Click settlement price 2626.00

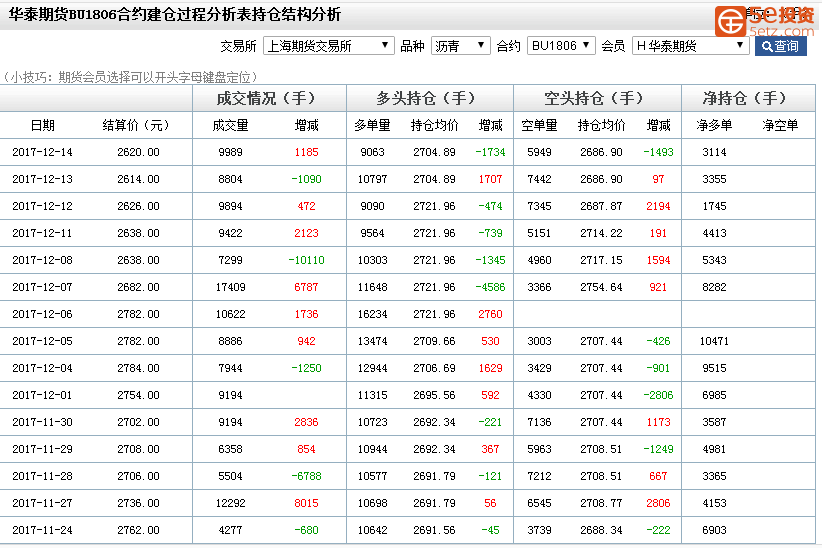click(x=138, y=207)
